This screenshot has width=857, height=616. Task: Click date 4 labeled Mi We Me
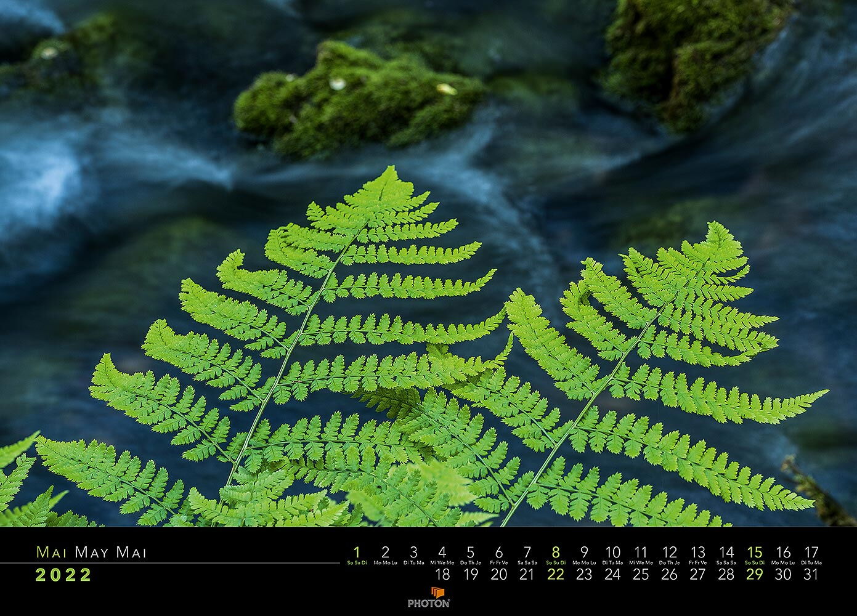pos(442,552)
